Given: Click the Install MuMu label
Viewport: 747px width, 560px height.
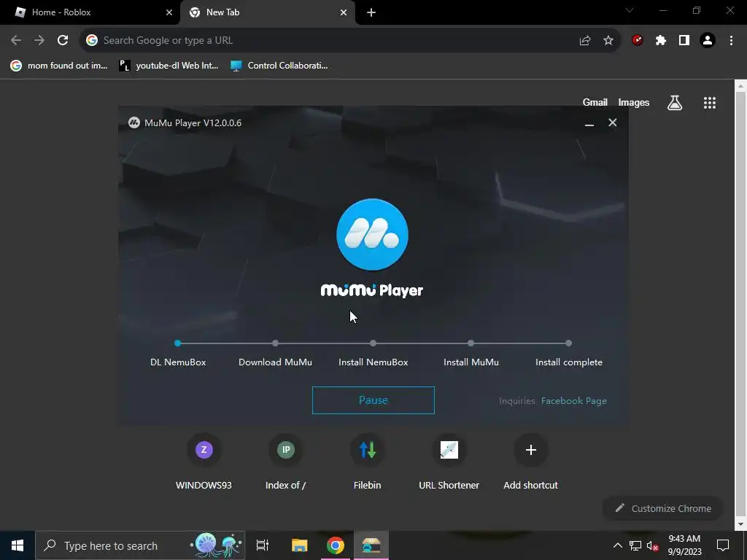Looking at the screenshot, I should pyautogui.click(x=471, y=362).
